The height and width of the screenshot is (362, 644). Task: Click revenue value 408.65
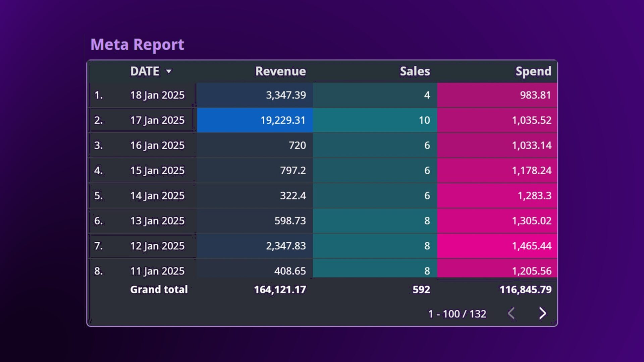pyautogui.click(x=290, y=271)
